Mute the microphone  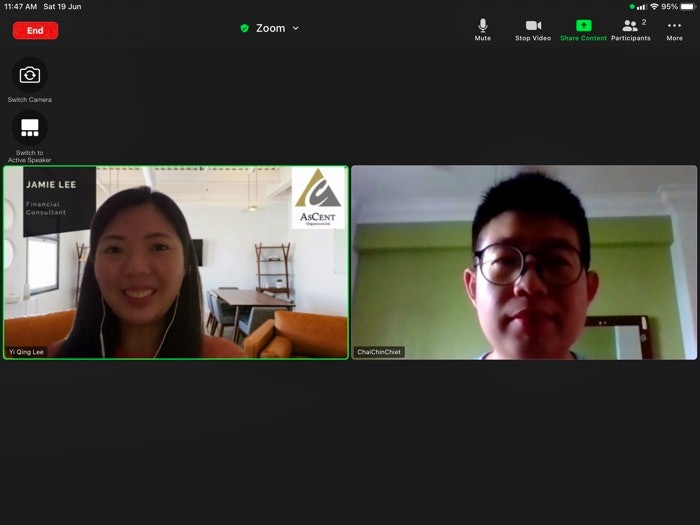pos(483,29)
